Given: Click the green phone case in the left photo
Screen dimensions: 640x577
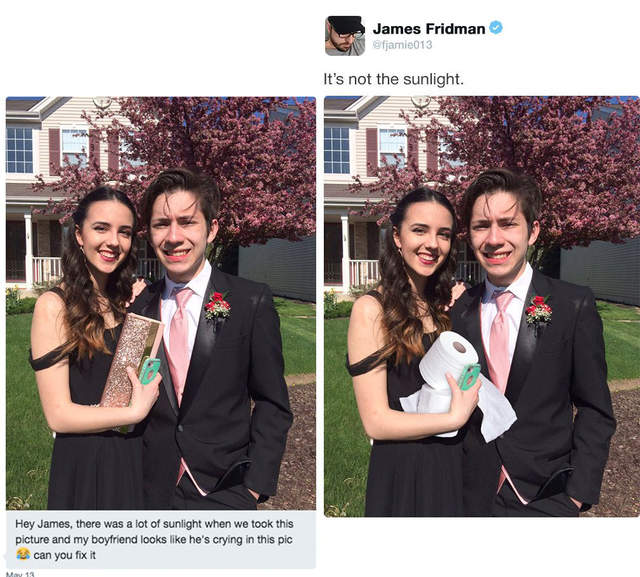Looking at the screenshot, I should (x=149, y=371).
